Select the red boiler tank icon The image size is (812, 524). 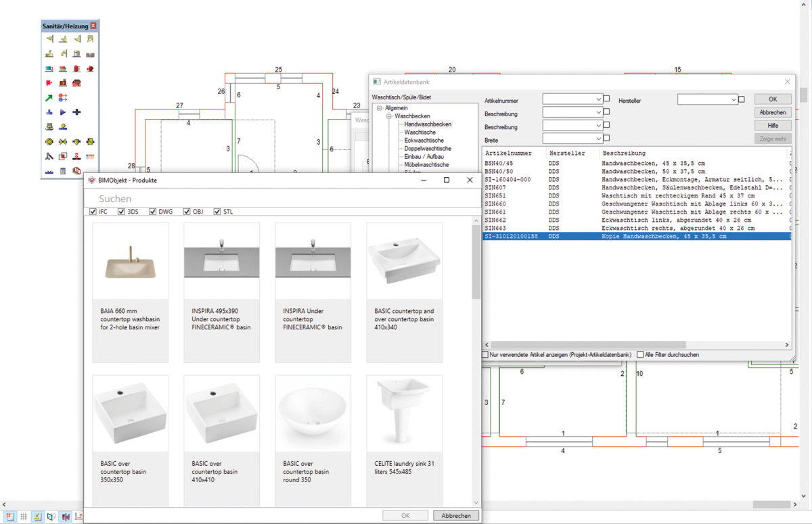[76, 68]
